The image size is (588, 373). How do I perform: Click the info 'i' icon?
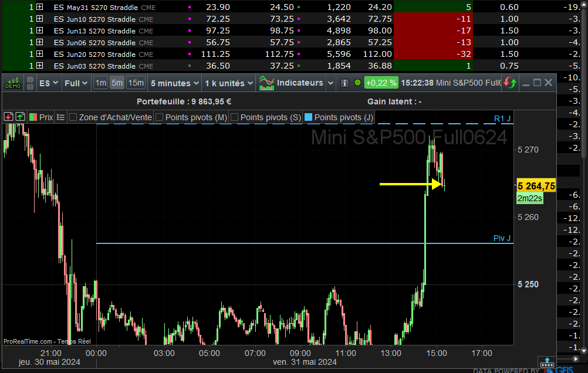pyautogui.click(x=344, y=83)
